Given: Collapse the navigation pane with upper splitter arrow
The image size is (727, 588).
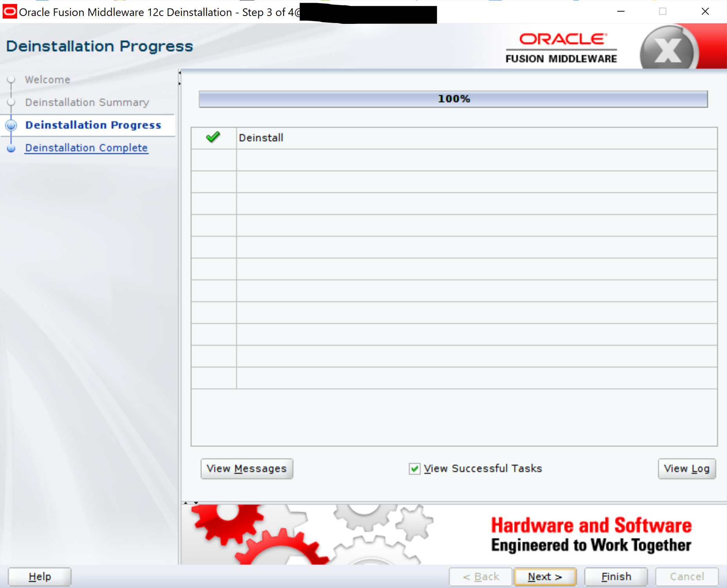Looking at the screenshot, I should (x=180, y=73).
